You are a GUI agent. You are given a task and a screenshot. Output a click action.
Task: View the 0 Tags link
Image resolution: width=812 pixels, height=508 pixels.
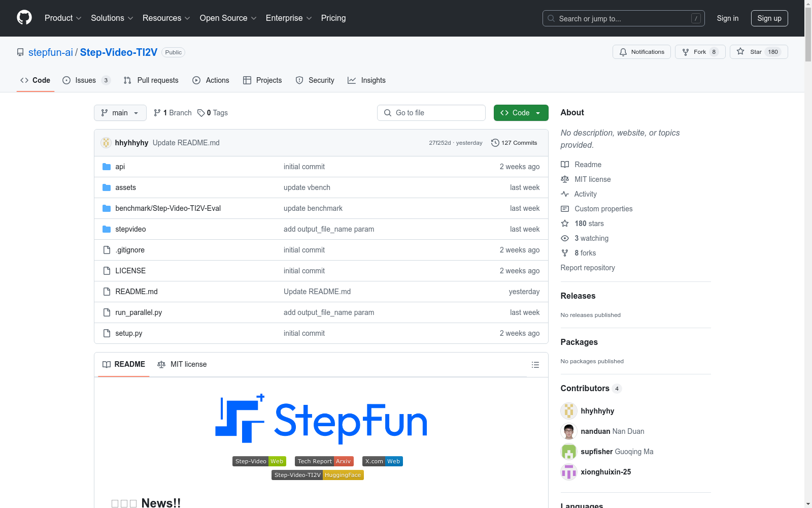click(x=213, y=113)
